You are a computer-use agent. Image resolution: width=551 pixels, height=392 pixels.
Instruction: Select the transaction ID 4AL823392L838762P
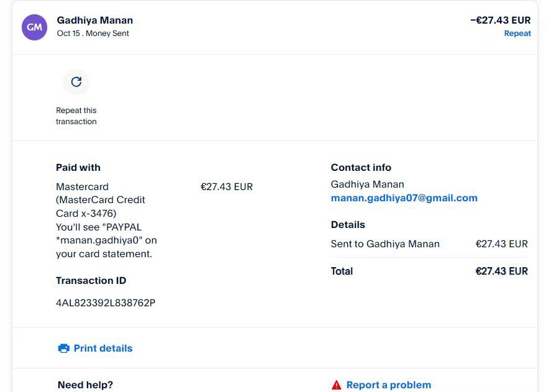106,303
